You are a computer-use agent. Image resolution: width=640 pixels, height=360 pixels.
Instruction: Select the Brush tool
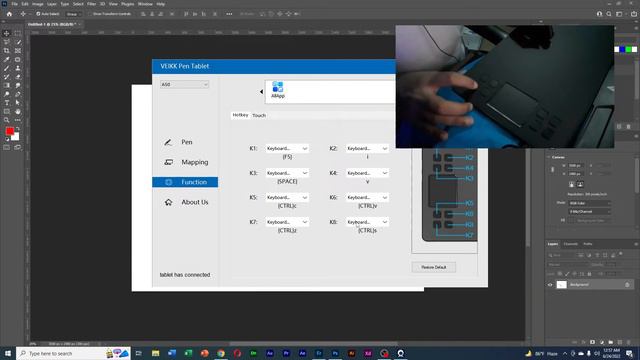coord(7,68)
